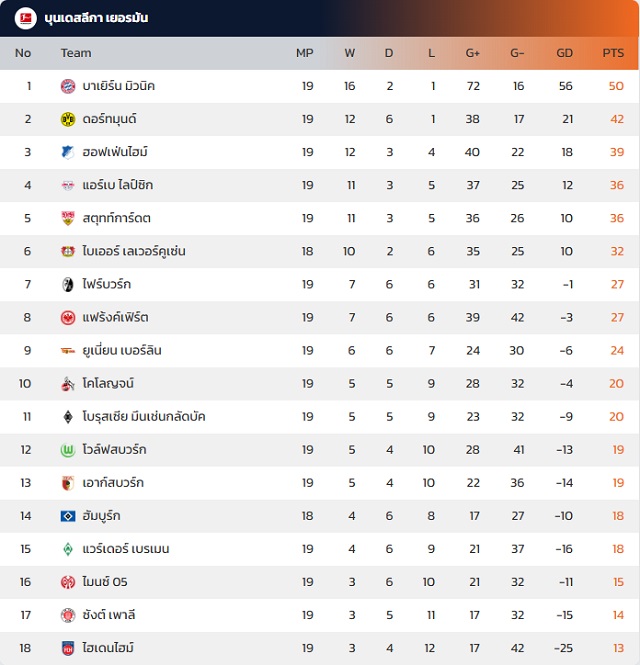
Task: Click the Eintracht Frankfurt club crest
Action: [x=68, y=317]
